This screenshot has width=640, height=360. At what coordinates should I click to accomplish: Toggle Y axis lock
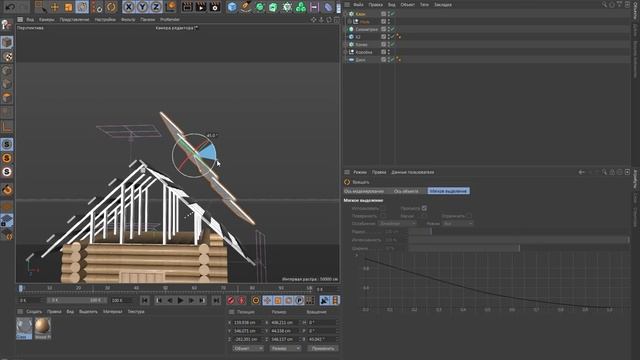point(142,7)
